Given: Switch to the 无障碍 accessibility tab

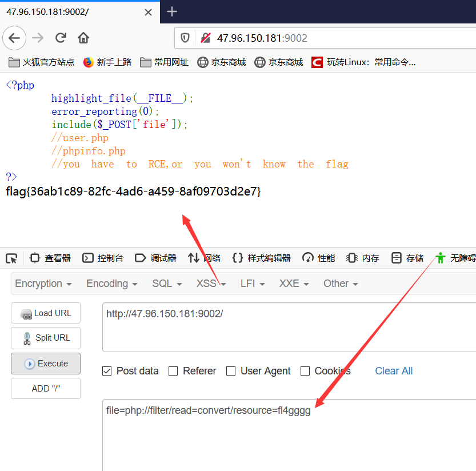Looking at the screenshot, I should click(x=455, y=258).
